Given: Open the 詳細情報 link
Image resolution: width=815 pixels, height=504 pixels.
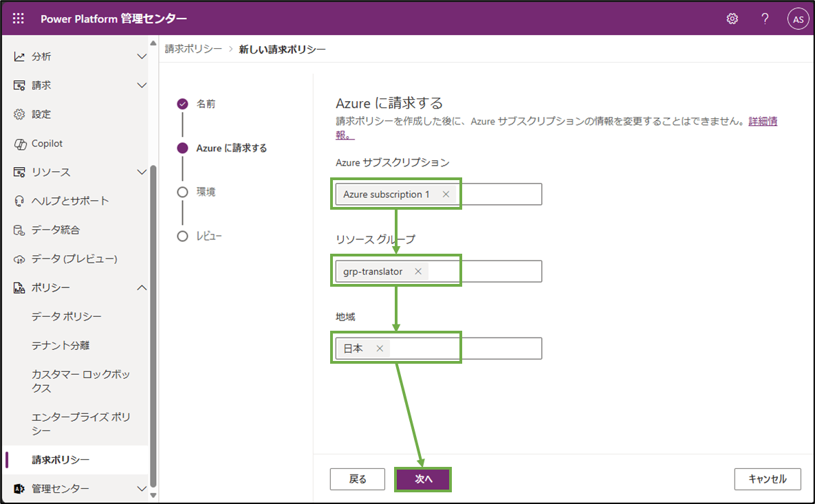Looking at the screenshot, I should pos(763,122).
